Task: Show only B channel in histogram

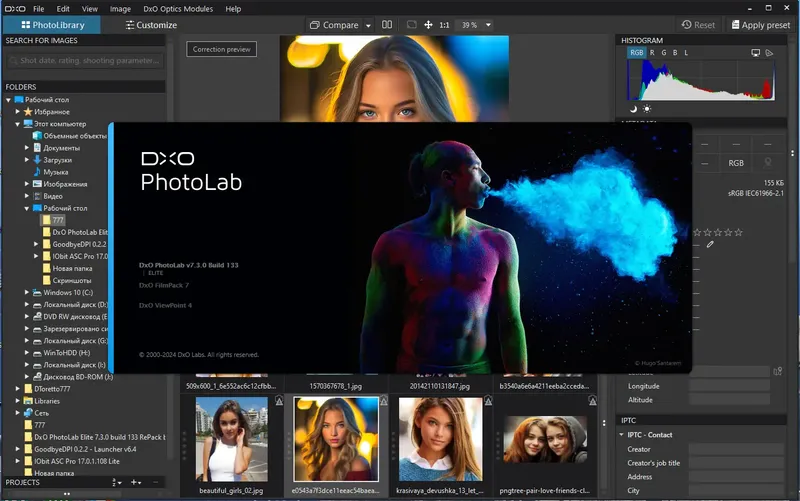Action: tap(675, 53)
